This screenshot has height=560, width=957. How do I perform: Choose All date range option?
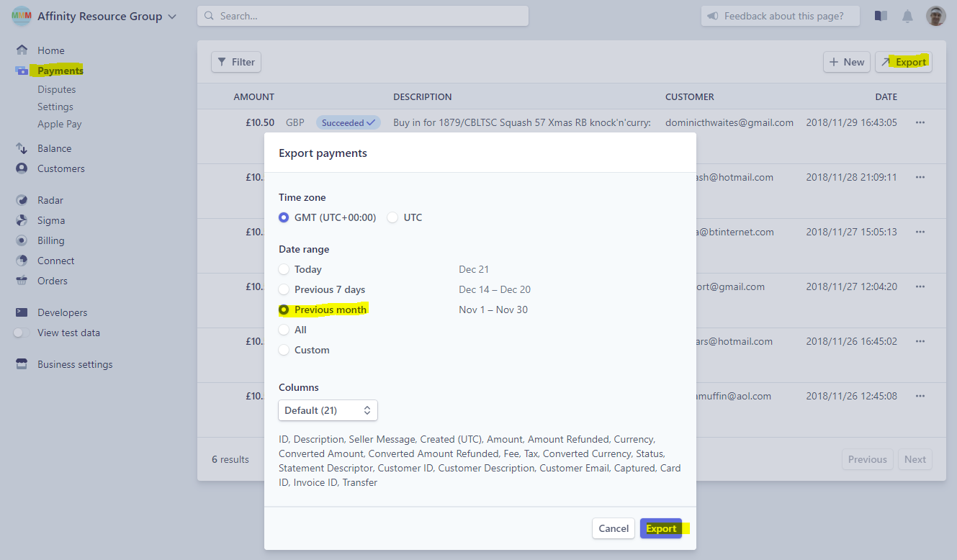point(284,330)
